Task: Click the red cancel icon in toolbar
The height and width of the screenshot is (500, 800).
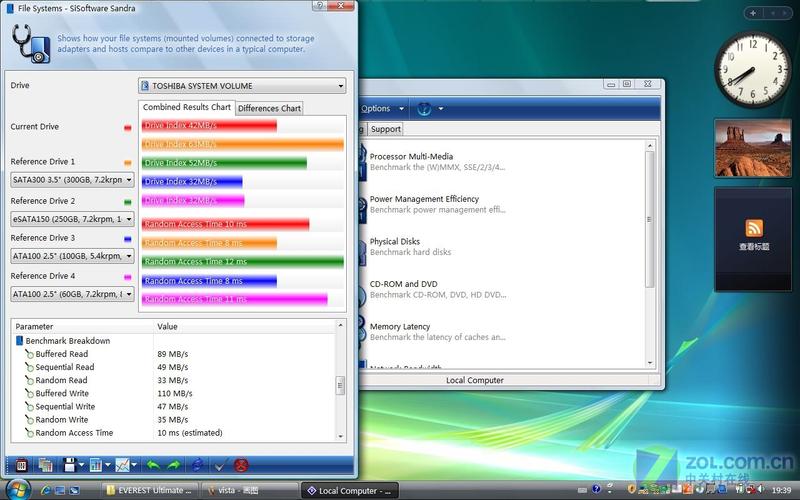Action: click(241, 465)
